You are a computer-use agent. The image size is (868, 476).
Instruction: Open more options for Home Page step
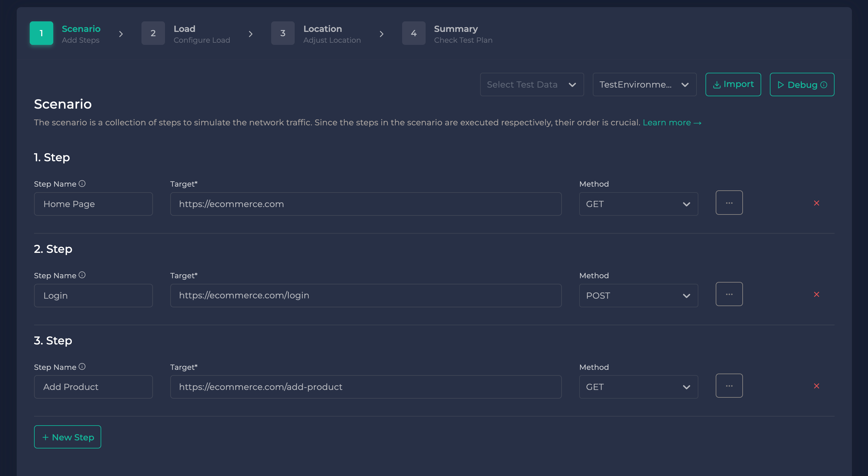729,203
